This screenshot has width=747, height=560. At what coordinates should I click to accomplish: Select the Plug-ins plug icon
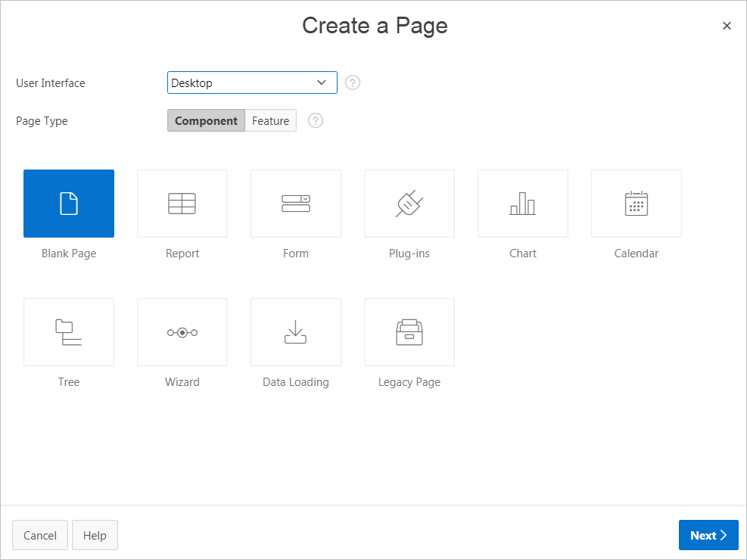[409, 204]
